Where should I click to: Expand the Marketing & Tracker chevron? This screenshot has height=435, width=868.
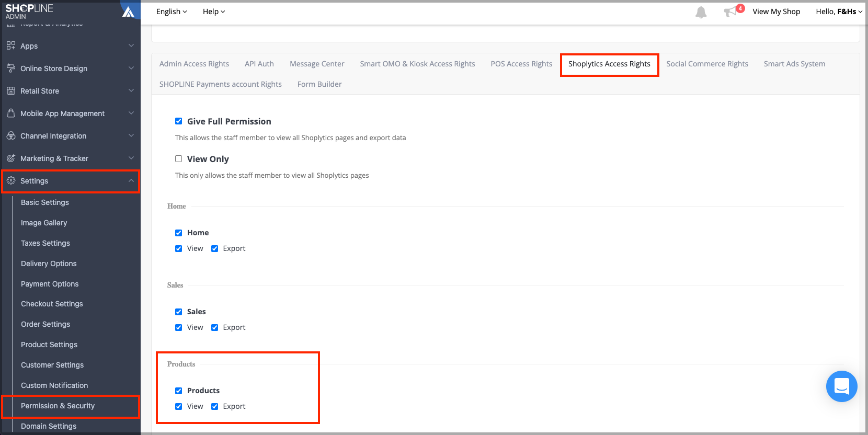click(131, 158)
